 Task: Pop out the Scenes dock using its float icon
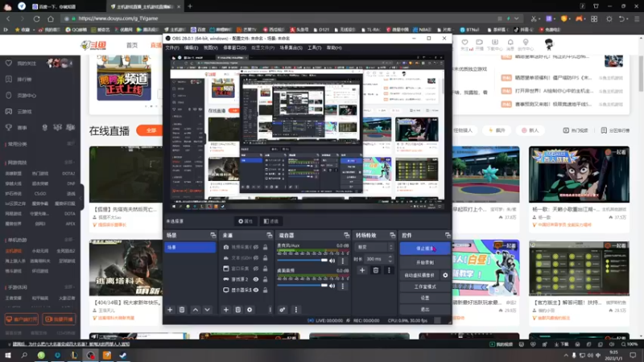point(213,235)
